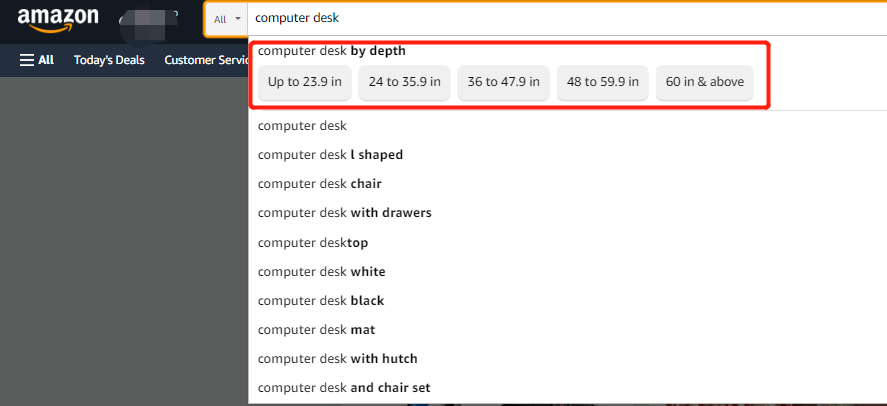Screen dimensions: 887x406
Task: Choose suggestion computer desk with drawers
Action: coord(567,213)
